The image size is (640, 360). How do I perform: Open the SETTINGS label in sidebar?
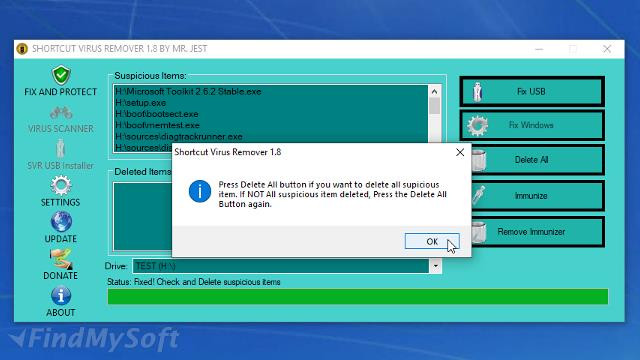(x=60, y=202)
